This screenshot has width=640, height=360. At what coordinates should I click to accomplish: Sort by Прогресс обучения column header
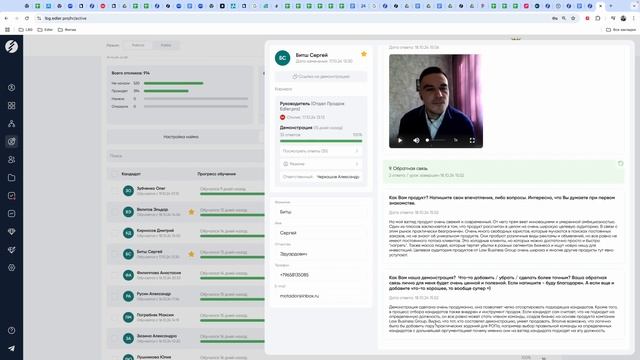click(x=217, y=174)
